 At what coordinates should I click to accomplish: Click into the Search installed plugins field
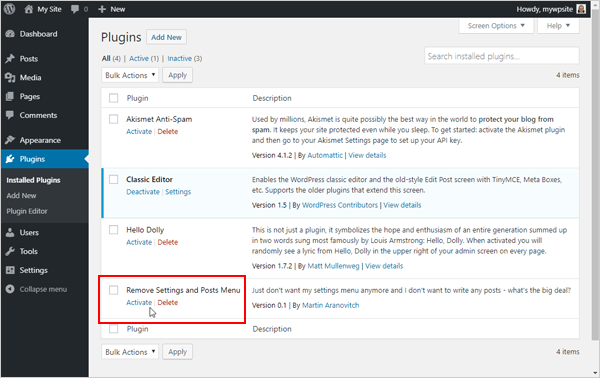tap(502, 56)
